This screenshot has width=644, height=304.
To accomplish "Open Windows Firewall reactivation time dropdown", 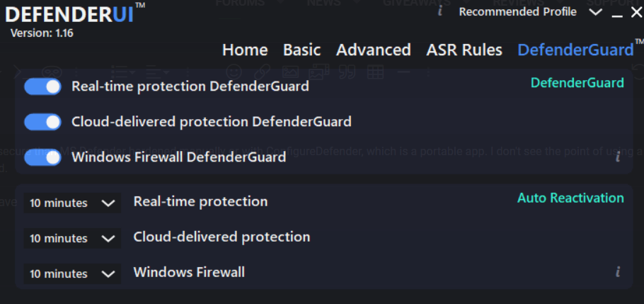I will (x=71, y=274).
